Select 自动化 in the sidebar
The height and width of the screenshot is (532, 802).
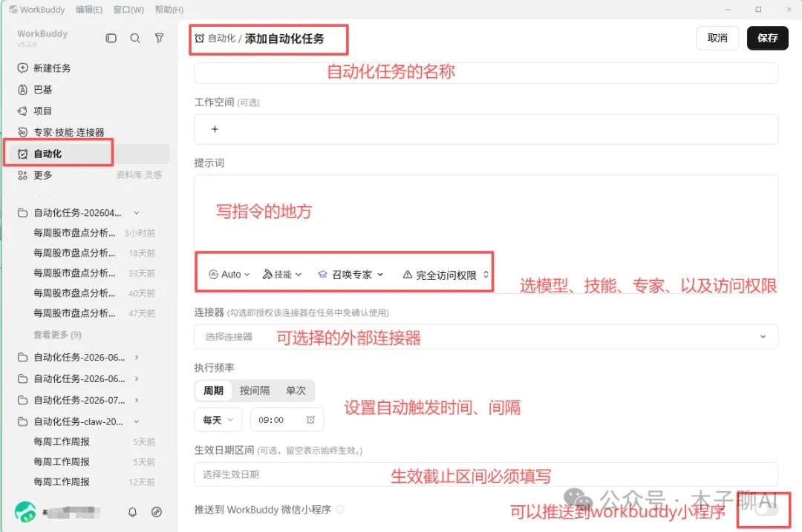click(x=90, y=154)
